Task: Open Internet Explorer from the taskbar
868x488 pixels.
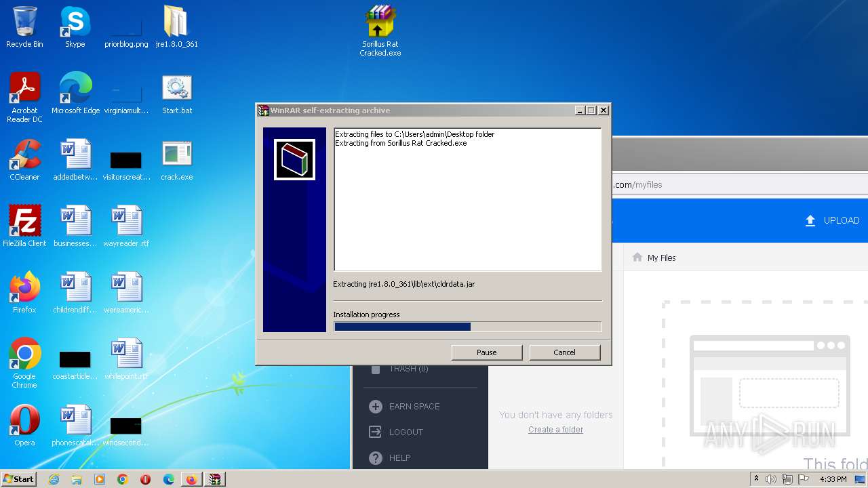Action: [54, 479]
